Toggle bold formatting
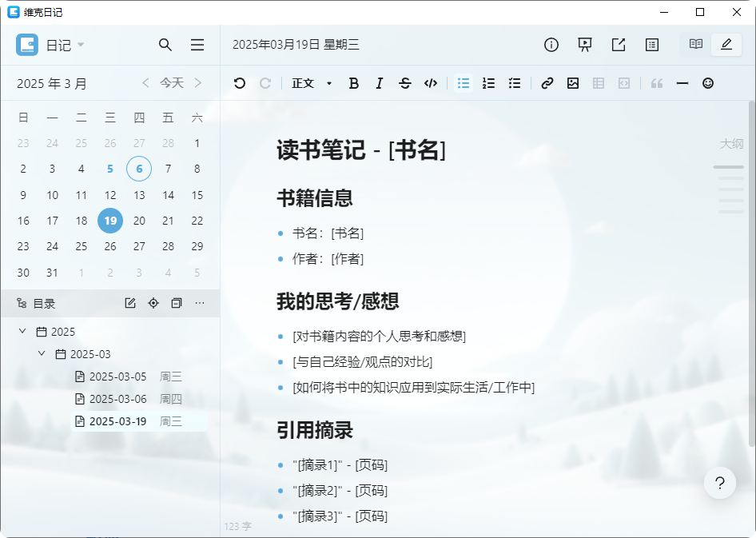This screenshot has width=756, height=538. (x=353, y=82)
